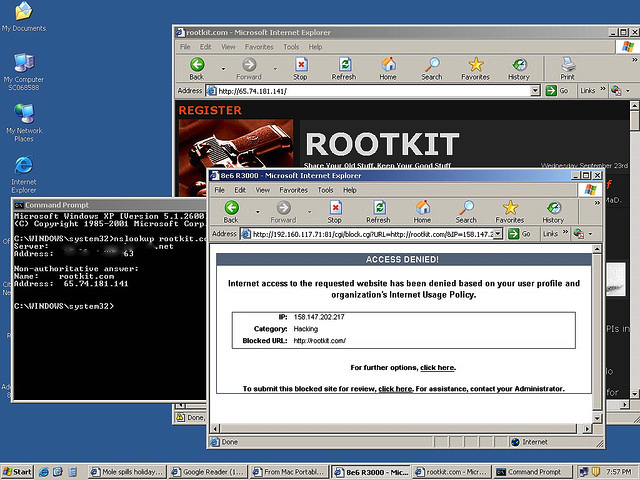Open the Tools menu in 8e6 R3000 window

tap(325, 190)
